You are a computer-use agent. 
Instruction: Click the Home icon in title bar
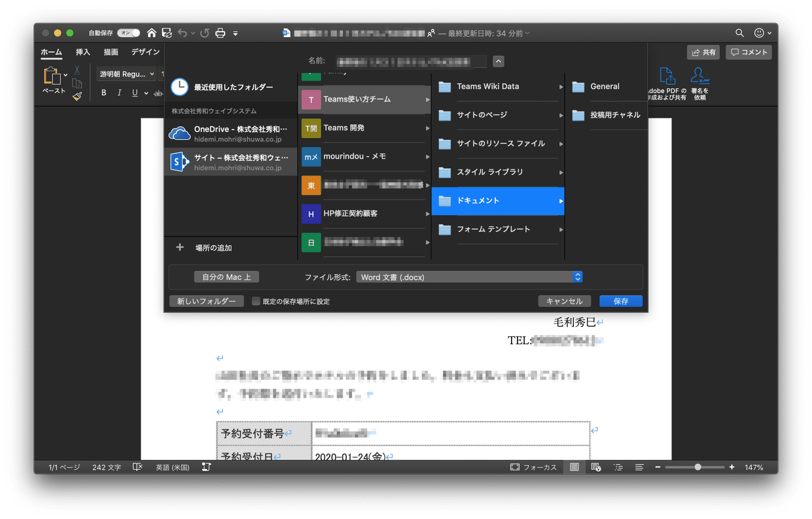click(x=152, y=33)
